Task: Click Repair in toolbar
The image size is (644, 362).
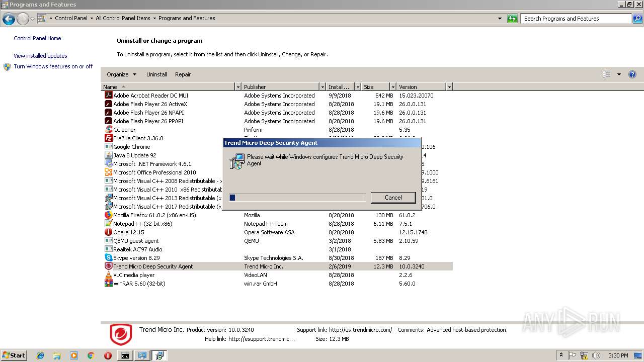Action: coord(183,74)
